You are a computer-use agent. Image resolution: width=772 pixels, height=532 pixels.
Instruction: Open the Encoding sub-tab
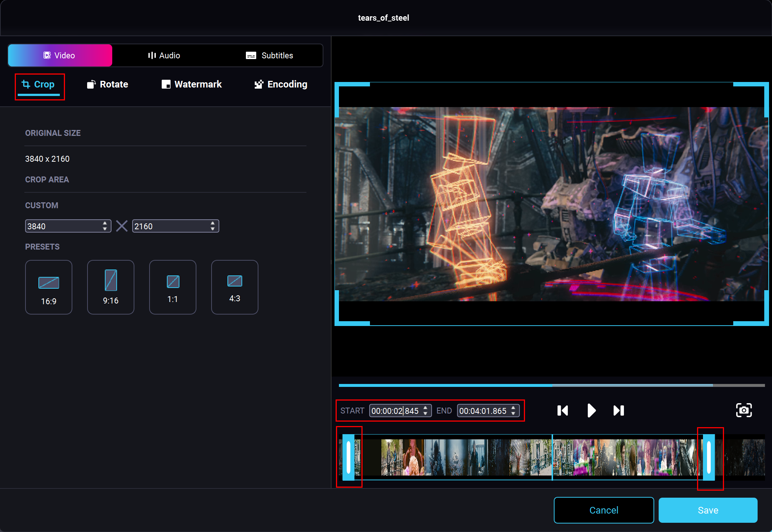point(281,85)
